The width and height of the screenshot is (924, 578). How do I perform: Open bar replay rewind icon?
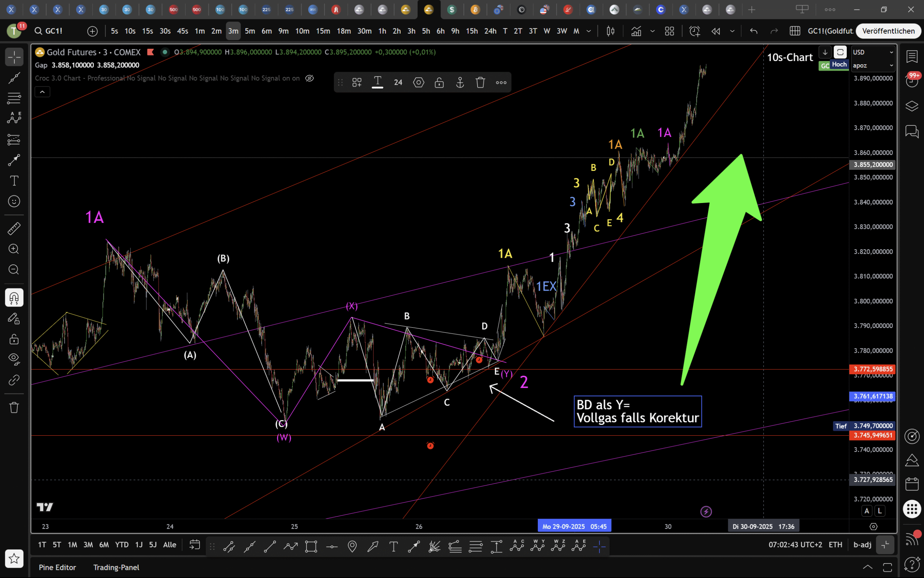point(716,31)
